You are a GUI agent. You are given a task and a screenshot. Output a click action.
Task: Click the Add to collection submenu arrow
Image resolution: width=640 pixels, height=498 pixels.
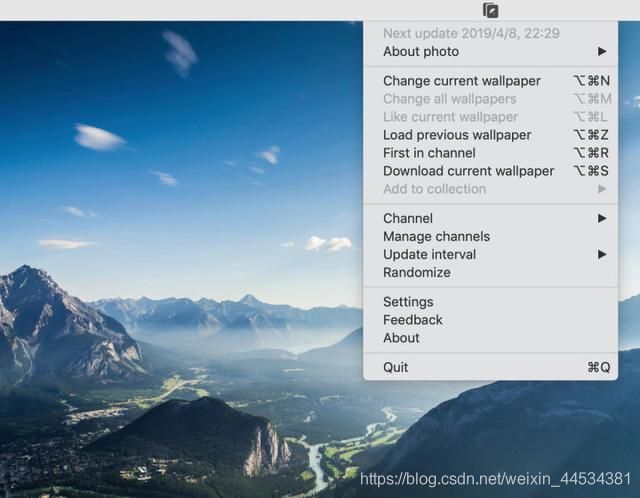(602, 189)
